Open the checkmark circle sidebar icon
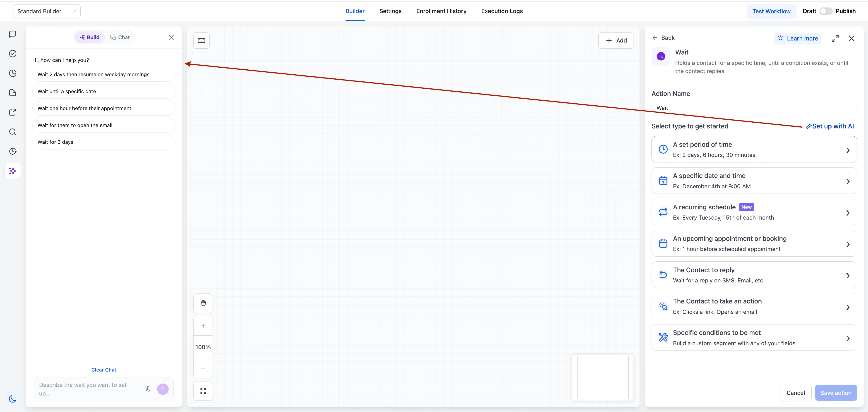Image resolution: width=868 pixels, height=412 pixels. 12,54
